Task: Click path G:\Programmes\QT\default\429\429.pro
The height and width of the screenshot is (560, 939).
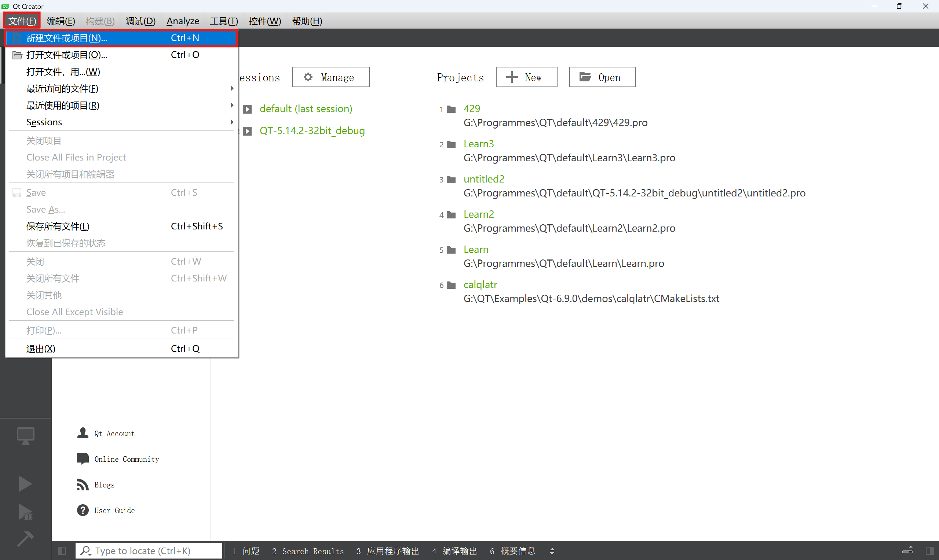Action: 555,123
